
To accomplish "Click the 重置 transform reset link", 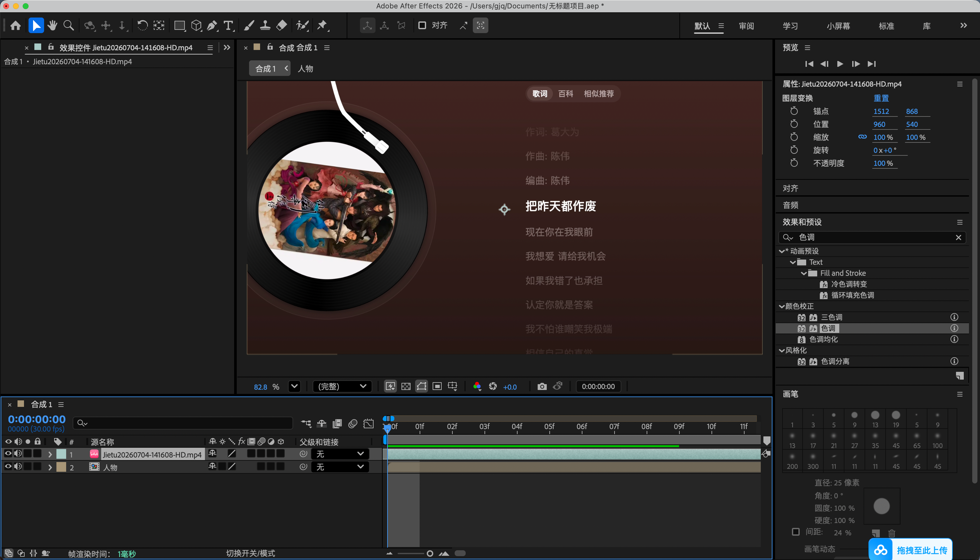I will (x=881, y=98).
